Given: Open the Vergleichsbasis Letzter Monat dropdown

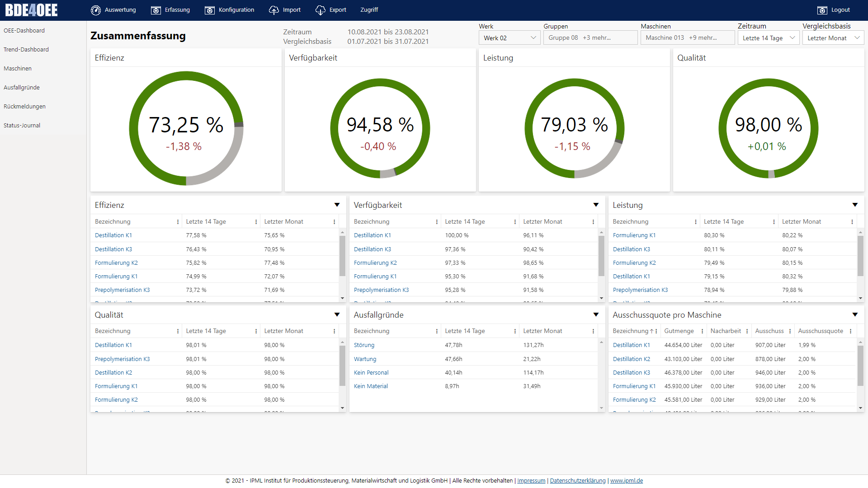Looking at the screenshot, I should point(833,38).
